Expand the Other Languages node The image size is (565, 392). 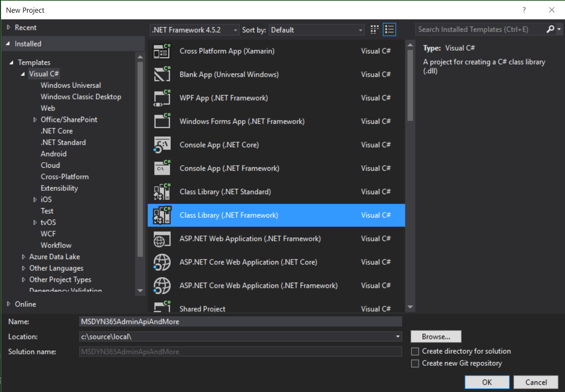23,268
